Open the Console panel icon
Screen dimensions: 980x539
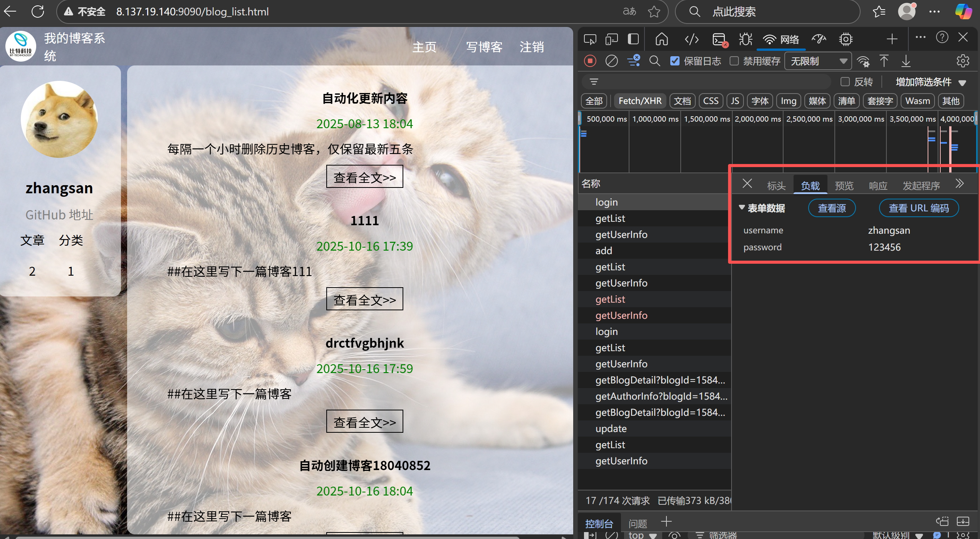pos(719,39)
